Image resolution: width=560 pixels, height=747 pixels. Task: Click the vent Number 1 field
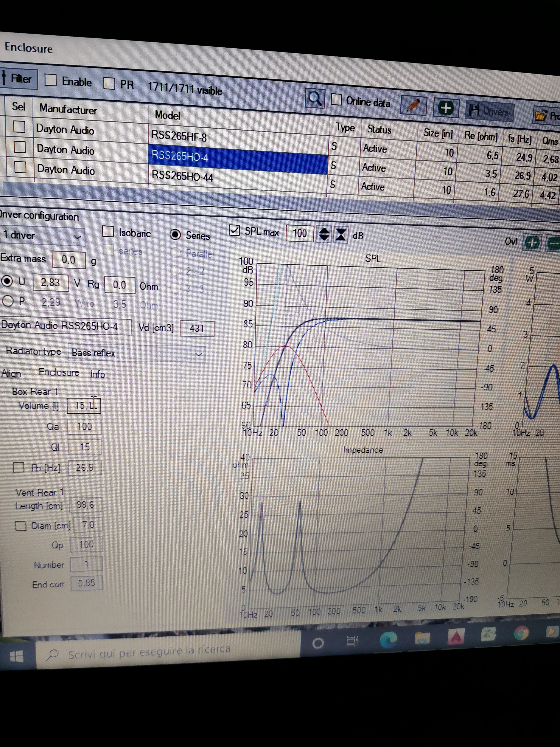[x=86, y=564]
